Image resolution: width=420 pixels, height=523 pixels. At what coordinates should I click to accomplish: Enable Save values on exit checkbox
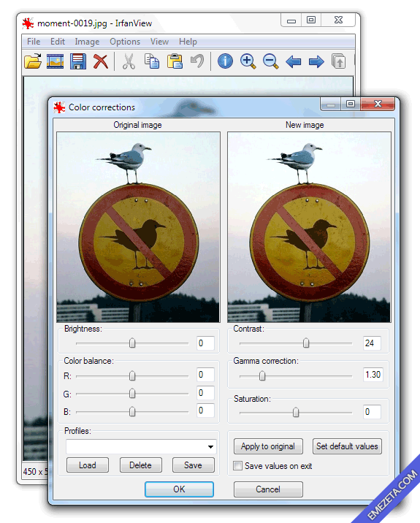[x=237, y=465]
